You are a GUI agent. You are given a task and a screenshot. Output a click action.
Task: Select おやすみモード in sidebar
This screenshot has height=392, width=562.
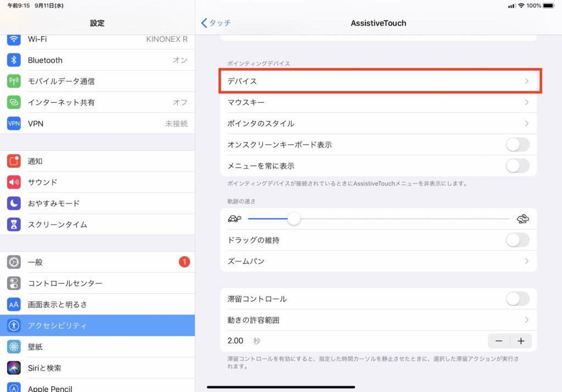pos(98,203)
